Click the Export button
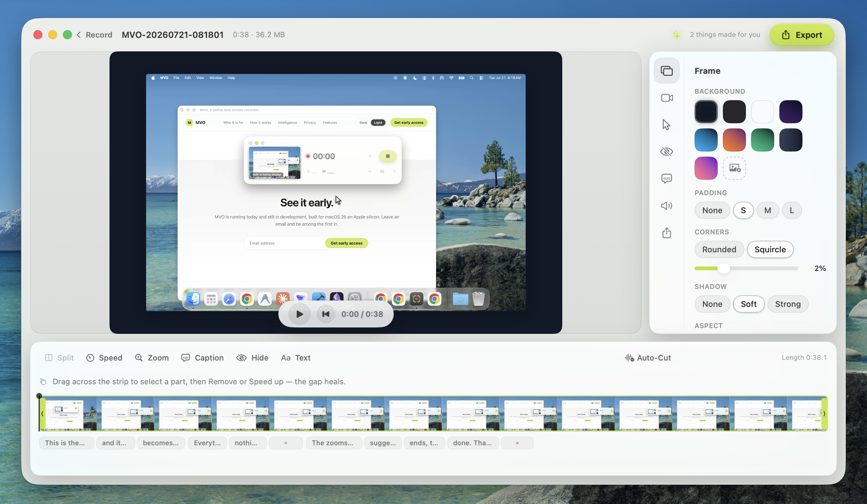The height and width of the screenshot is (504, 867). (801, 35)
